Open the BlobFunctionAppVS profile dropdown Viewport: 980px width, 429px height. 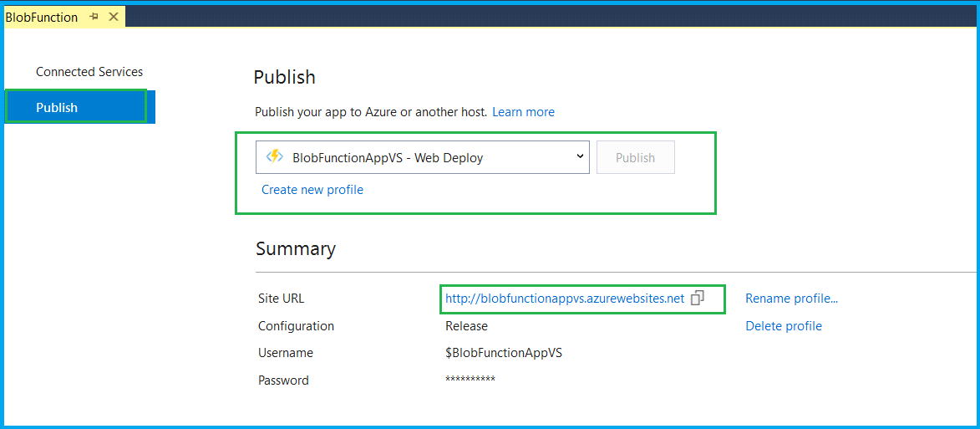point(423,157)
